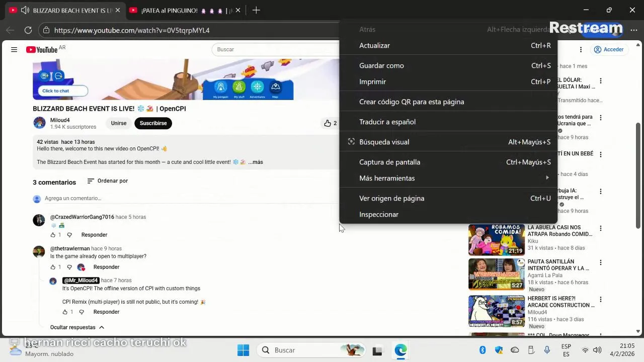Select Ver origen de página
This screenshot has height=362, width=644.
(x=448, y=198)
